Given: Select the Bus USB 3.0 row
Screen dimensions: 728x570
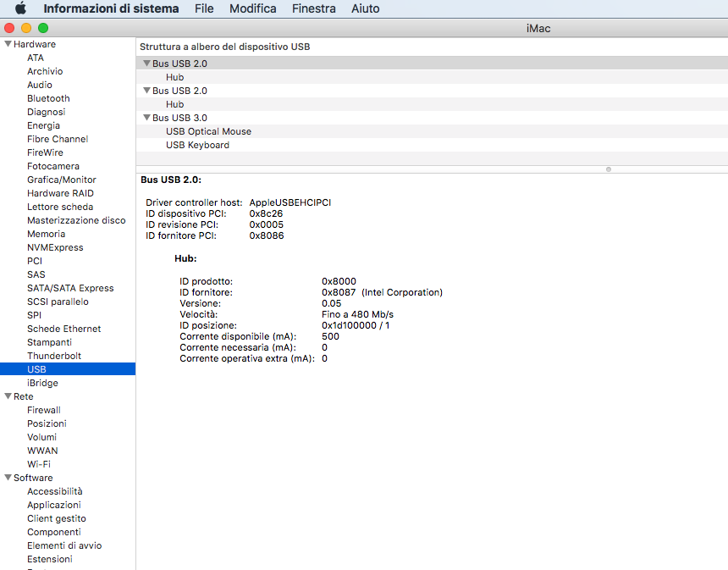Looking at the screenshot, I should tap(432, 118).
